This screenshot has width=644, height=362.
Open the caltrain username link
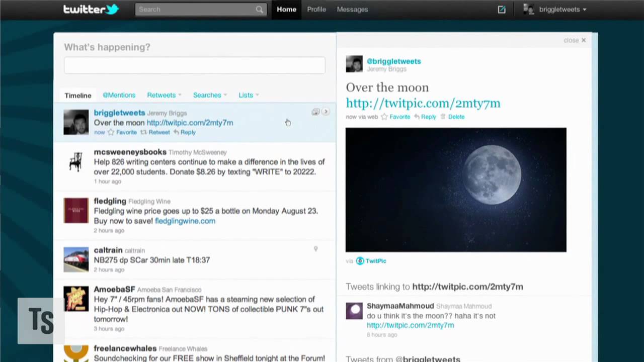coord(108,250)
